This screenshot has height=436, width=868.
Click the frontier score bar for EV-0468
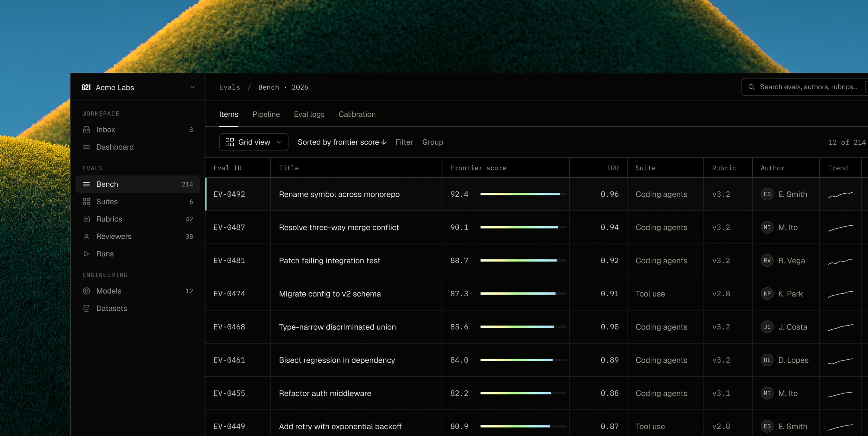(523, 327)
